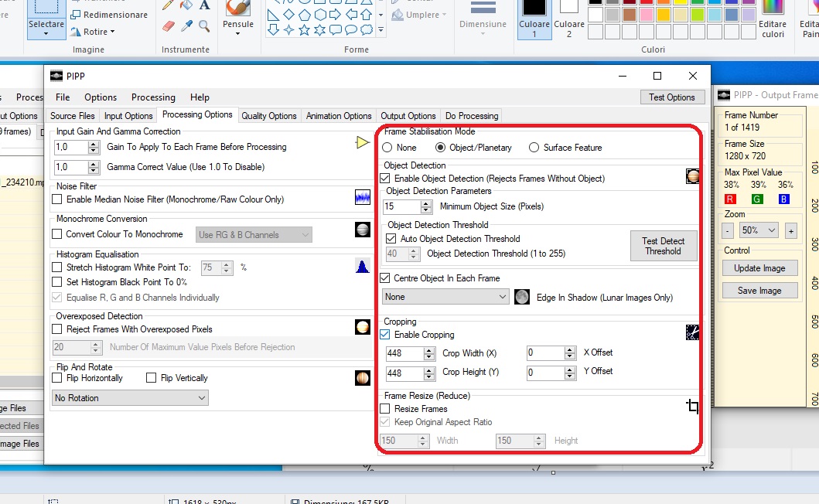
Task: Toggle Flip Horizontally checkbox
Action: [57, 377]
